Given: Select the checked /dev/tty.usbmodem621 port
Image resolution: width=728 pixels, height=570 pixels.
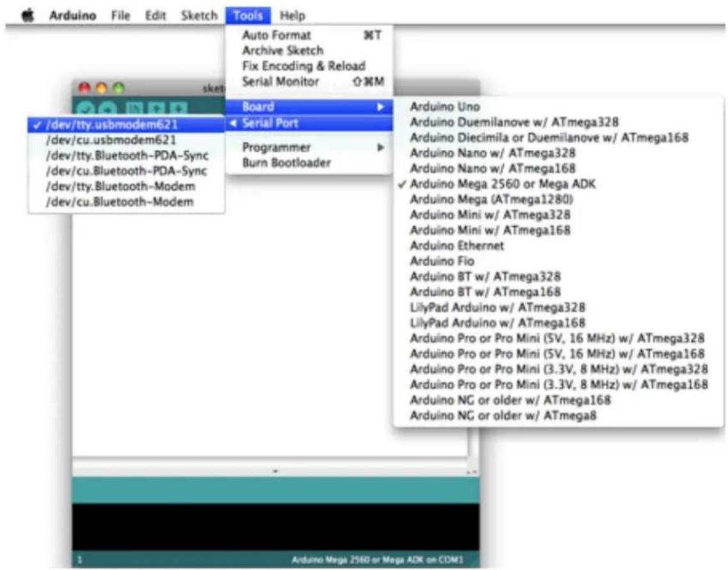Looking at the screenshot, I should (x=126, y=124).
